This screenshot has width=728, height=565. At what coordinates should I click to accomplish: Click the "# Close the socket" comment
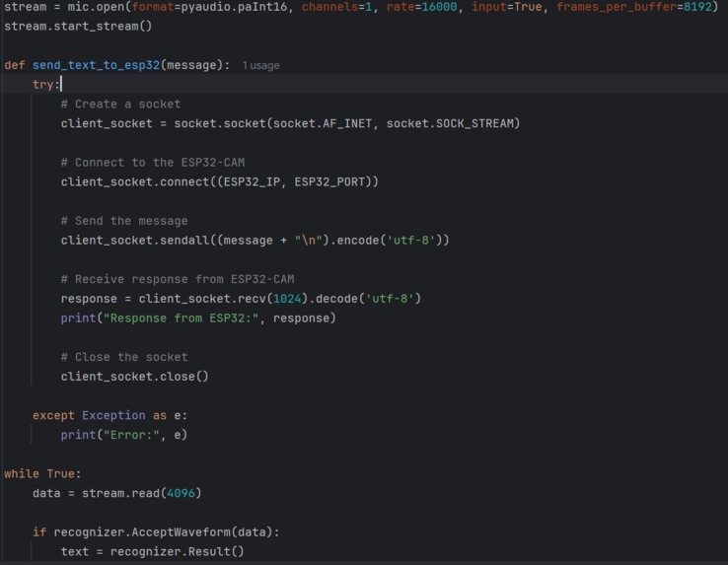124,357
